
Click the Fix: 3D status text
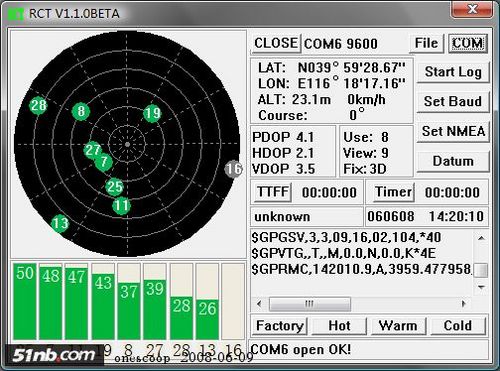(x=365, y=169)
